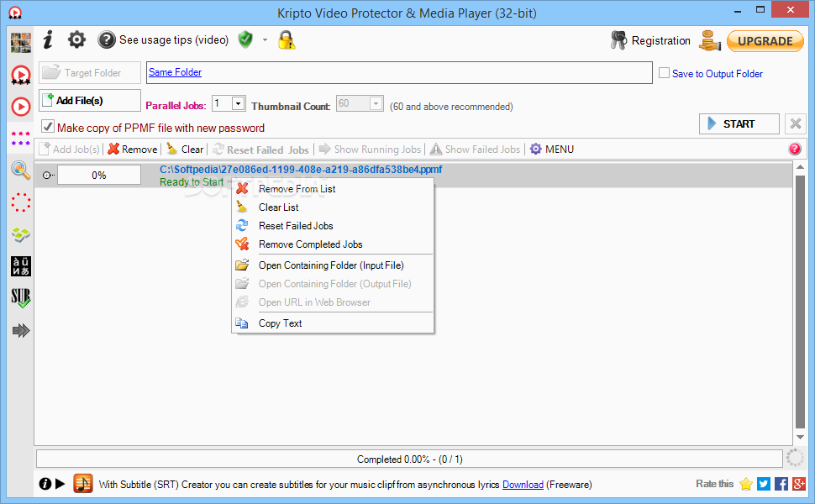This screenshot has height=504, width=815.
Task: Click the Ready to Start status text
Action: [x=192, y=181]
